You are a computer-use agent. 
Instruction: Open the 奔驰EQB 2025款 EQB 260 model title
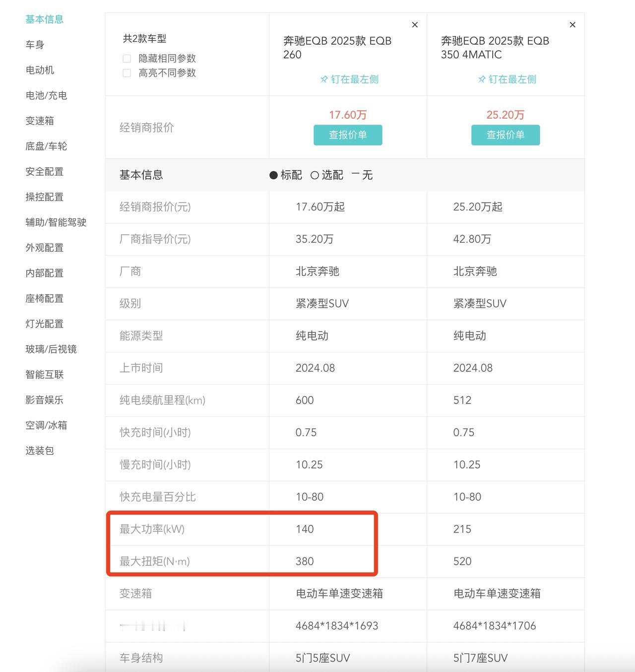click(337, 48)
